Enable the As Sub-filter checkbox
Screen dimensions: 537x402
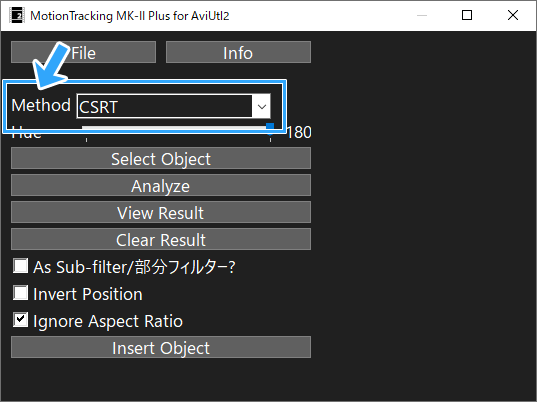[x=21, y=266]
